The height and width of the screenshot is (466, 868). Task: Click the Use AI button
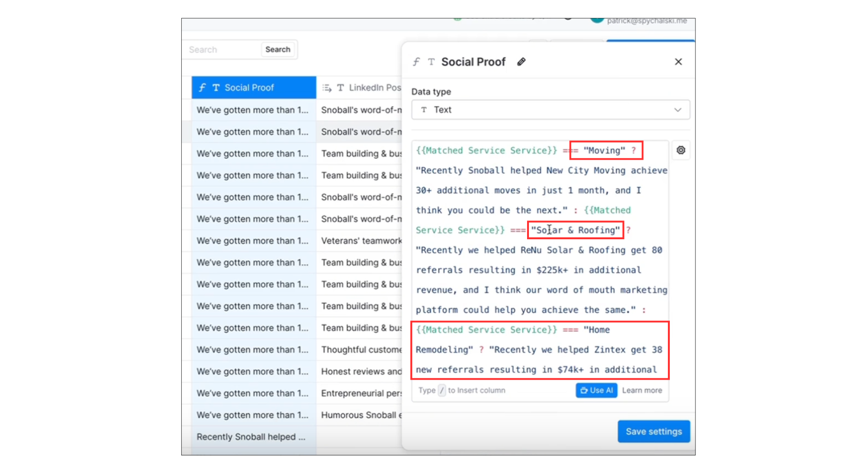pyautogui.click(x=597, y=390)
